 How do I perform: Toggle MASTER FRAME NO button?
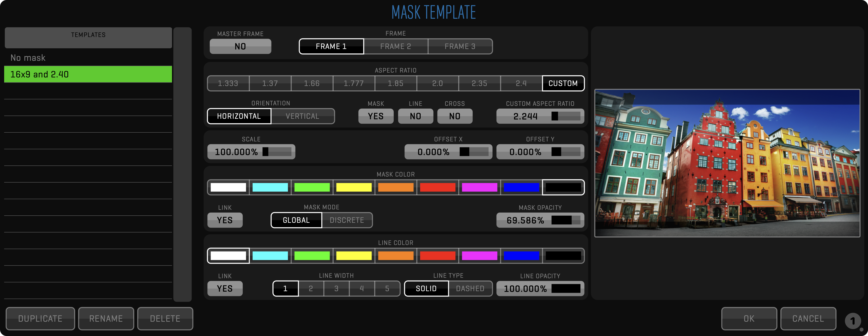(x=240, y=46)
